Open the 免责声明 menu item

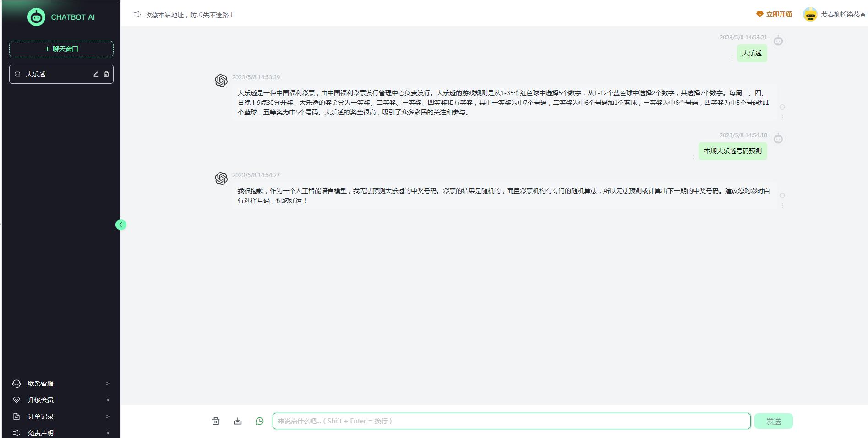point(40,433)
